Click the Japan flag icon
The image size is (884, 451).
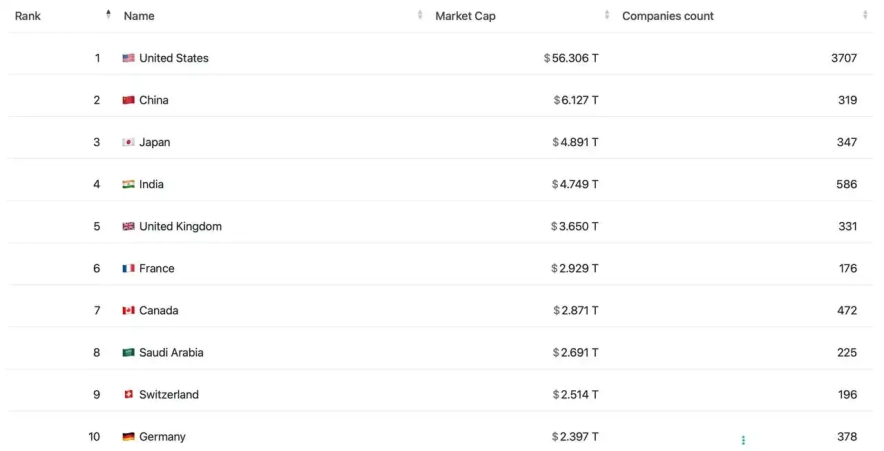[128, 142]
